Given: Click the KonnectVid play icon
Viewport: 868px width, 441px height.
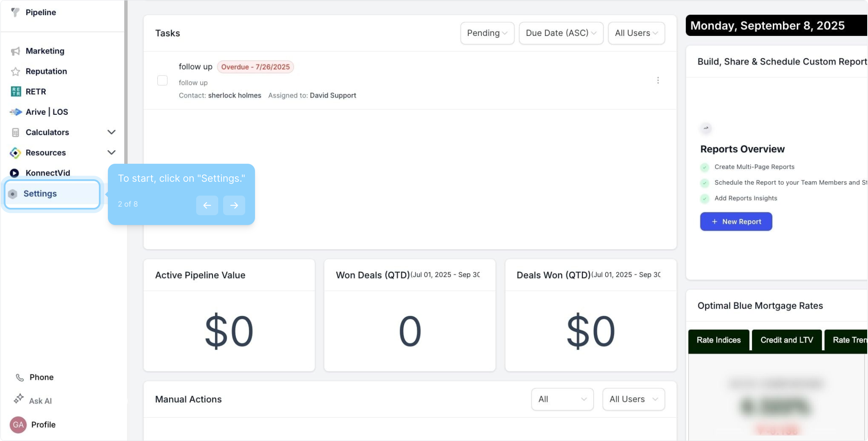Looking at the screenshot, I should click(x=15, y=173).
